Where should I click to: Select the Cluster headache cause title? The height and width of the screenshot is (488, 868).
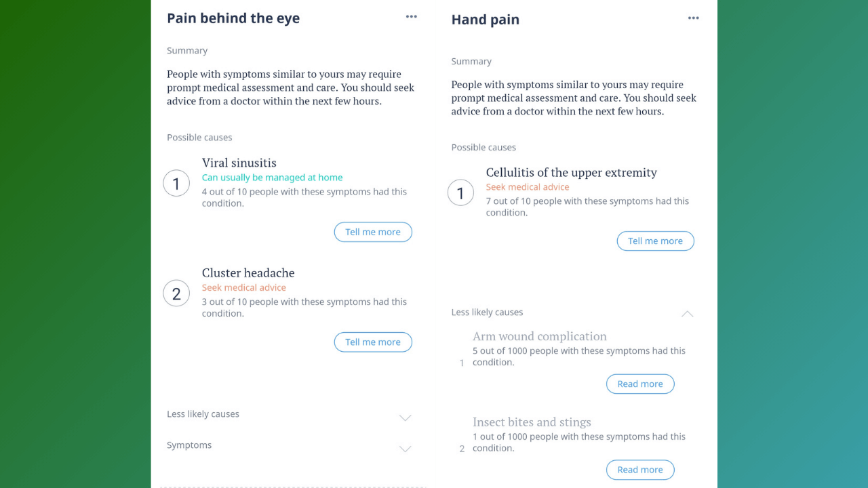248,272
